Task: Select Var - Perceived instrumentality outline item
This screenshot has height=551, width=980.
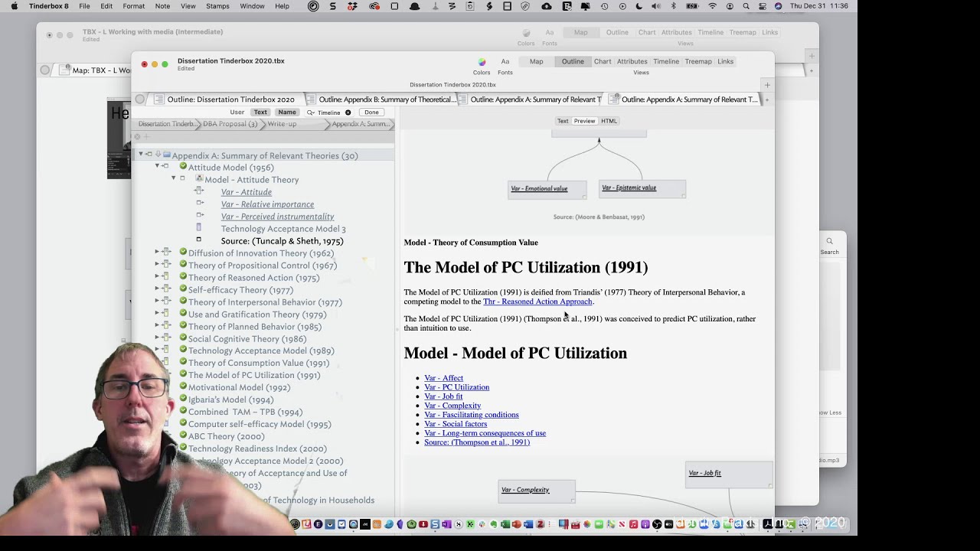Action: (277, 216)
